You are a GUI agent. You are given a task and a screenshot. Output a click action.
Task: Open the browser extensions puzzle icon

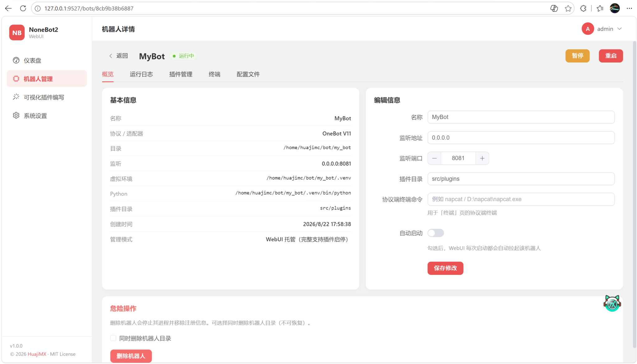point(583,8)
